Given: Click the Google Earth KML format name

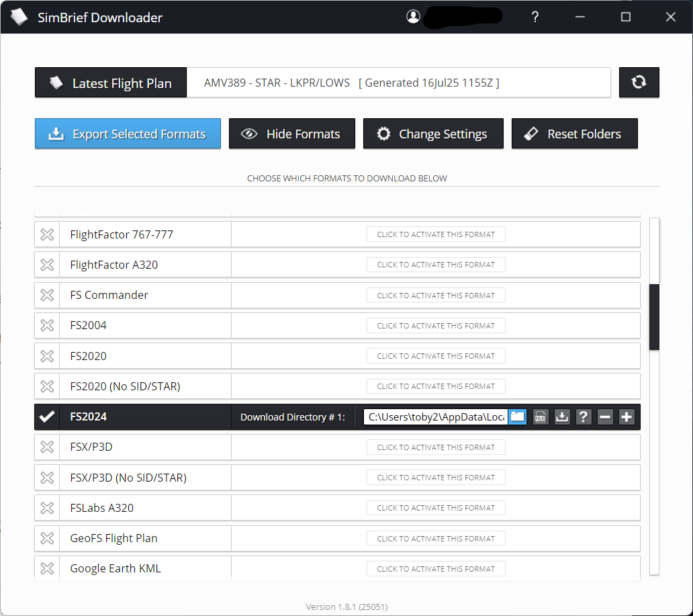Looking at the screenshot, I should click(115, 568).
